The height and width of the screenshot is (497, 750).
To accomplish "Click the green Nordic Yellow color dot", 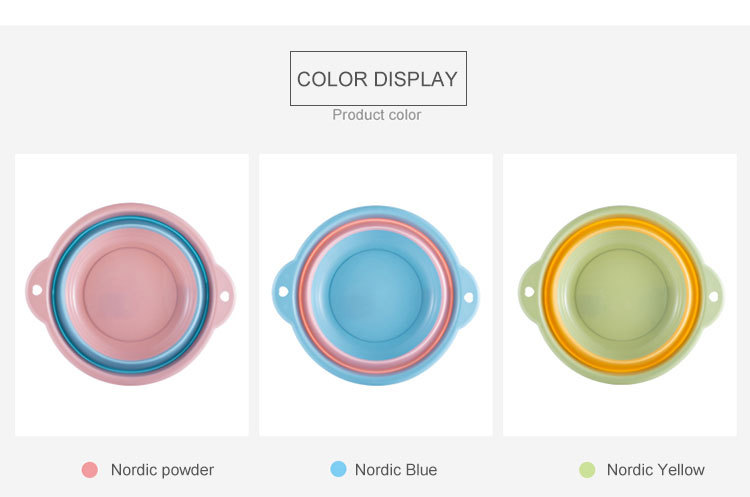I will 587,470.
